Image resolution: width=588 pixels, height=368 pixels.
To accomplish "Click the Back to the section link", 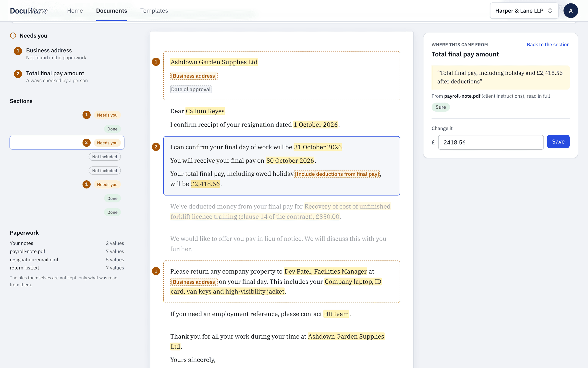I will [548, 44].
